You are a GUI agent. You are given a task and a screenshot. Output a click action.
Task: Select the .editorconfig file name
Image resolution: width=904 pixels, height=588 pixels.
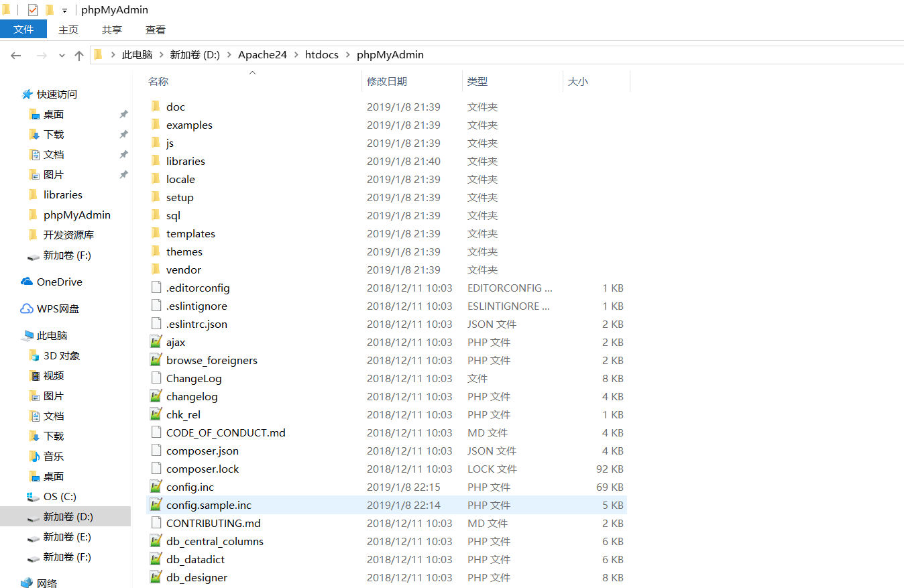(x=198, y=288)
